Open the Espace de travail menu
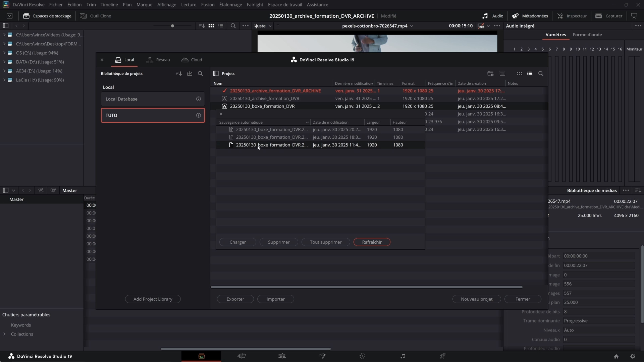 click(x=285, y=5)
